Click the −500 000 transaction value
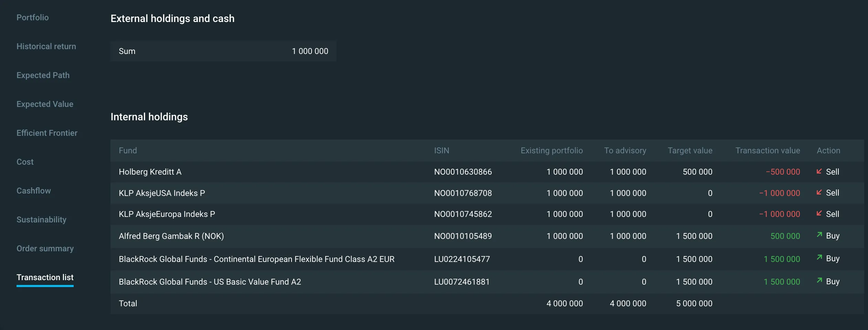The image size is (868, 330). coord(783,172)
